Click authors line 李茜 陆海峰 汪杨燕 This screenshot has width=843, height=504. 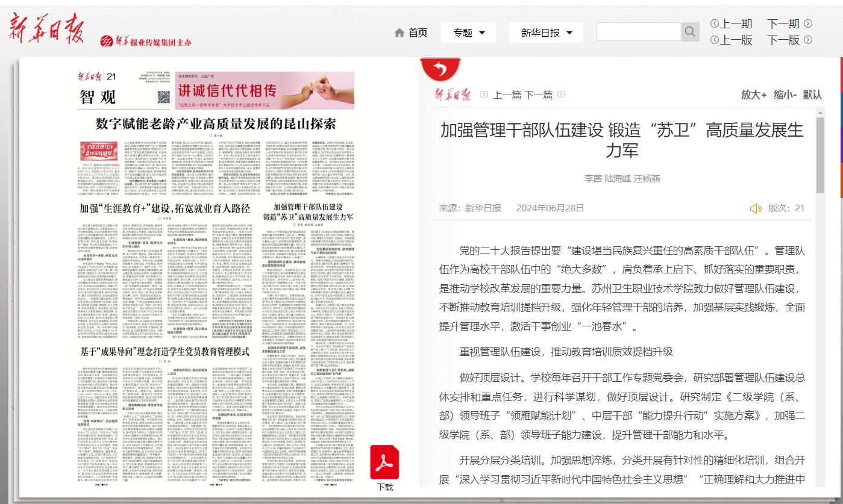click(x=622, y=179)
